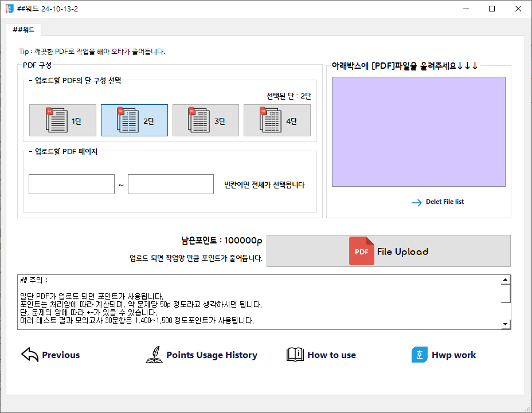Click the blue arrow next to Delet File list
The width and height of the screenshot is (532, 413).
417,203
